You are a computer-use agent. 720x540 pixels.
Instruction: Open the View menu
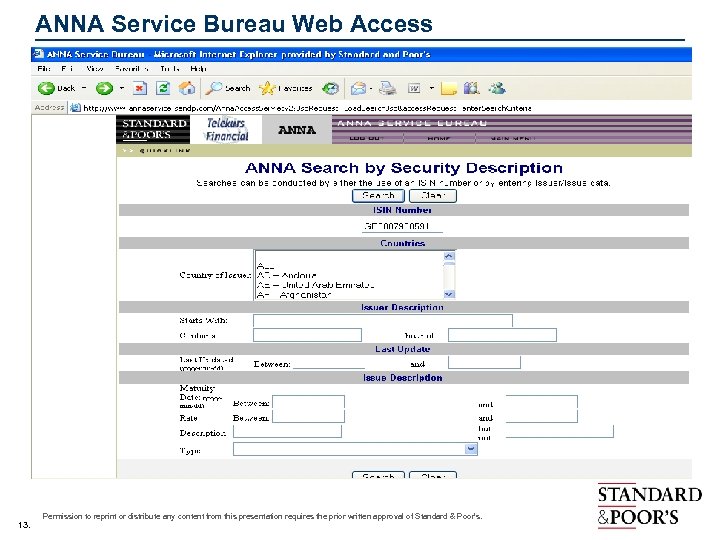coord(95,68)
